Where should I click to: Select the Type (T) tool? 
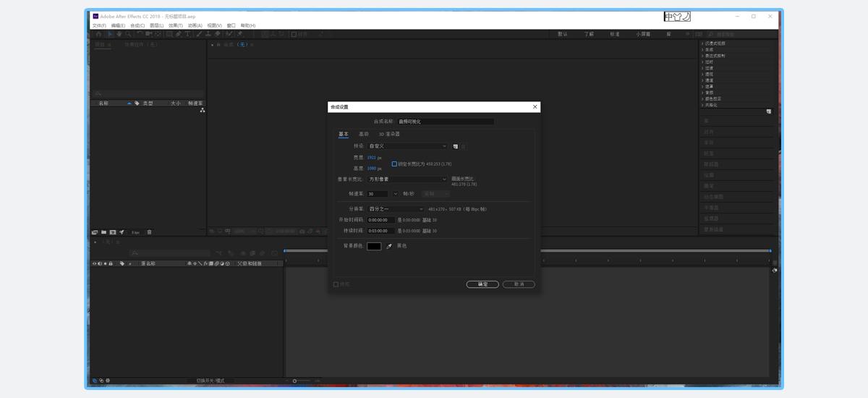click(187, 34)
